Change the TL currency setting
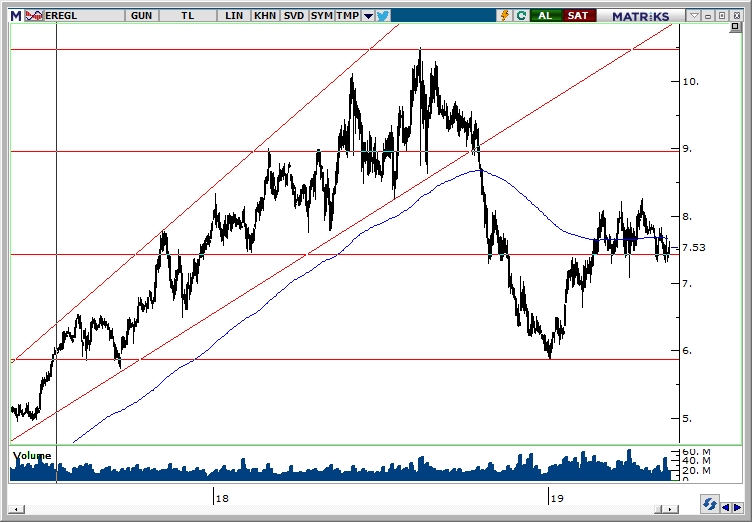The width and height of the screenshot is (752, 522). 188,16
